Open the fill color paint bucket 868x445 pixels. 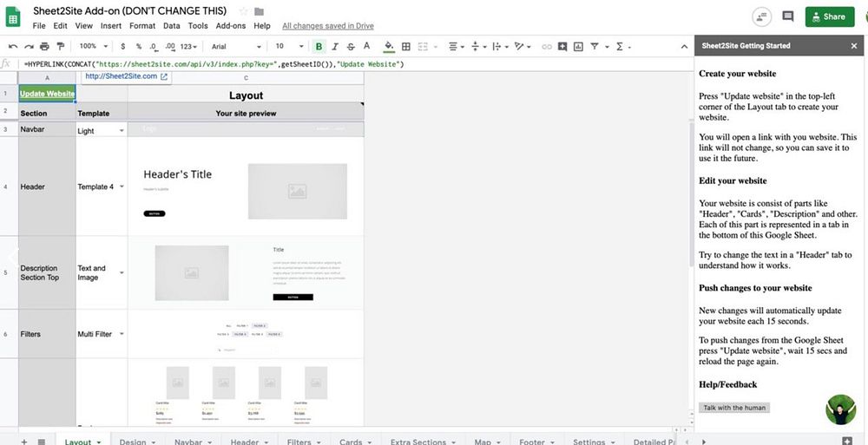[389, 47]
